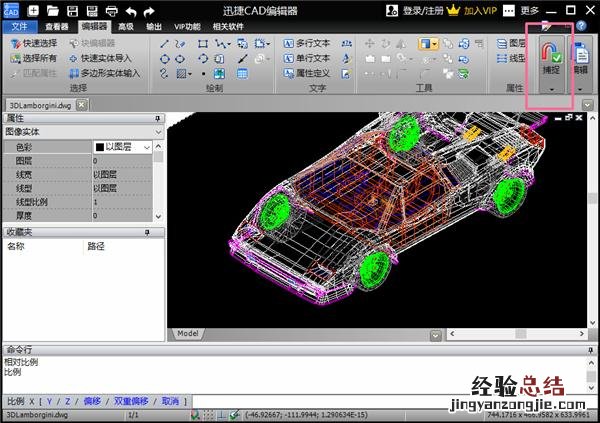Click the black color swatch in 色彩 row
600x423 pixels.
tap(100, 147)
